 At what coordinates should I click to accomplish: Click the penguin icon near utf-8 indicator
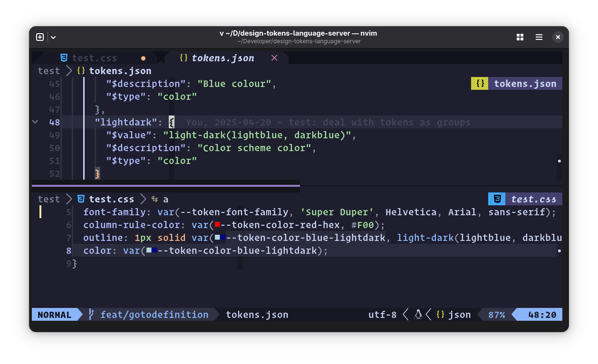coord(418,314)
